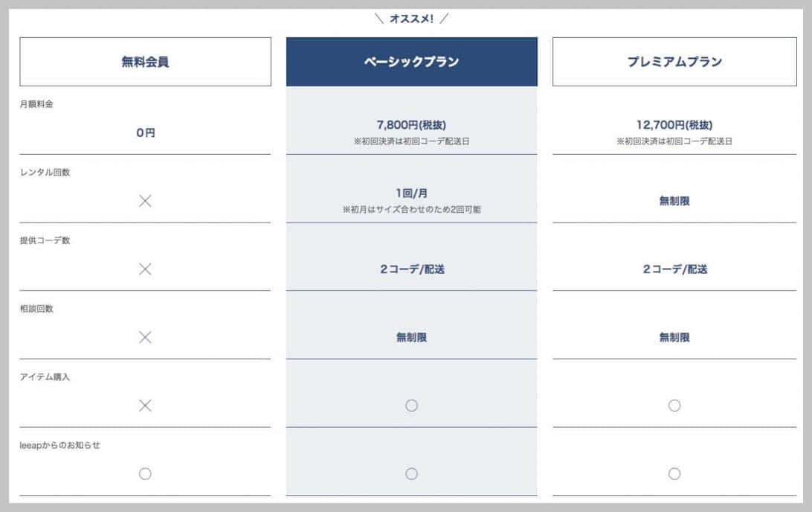Image resolution: width=812 pixels, height=512 pixels.
Task: Click the オススメ! label above Basic plan
Action: pos(412,19)
